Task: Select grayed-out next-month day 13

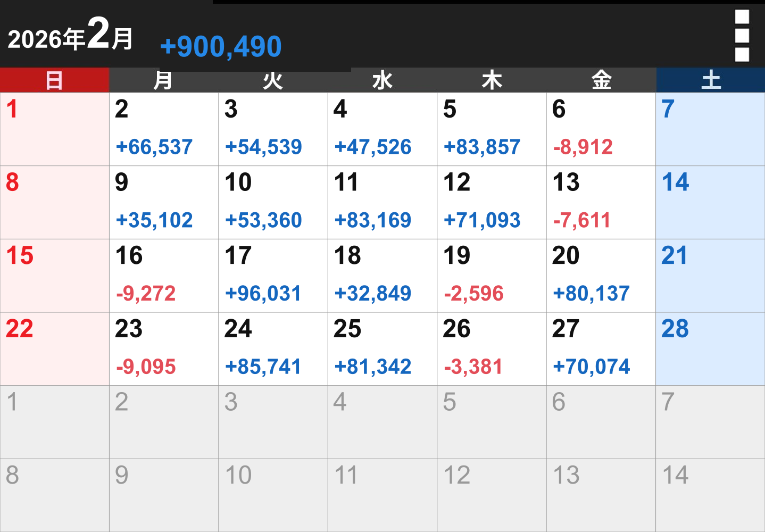Action: (x=601, y=495)
